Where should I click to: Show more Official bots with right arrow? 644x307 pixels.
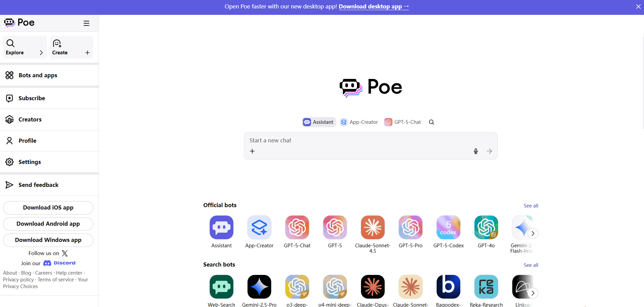[533, 233]
